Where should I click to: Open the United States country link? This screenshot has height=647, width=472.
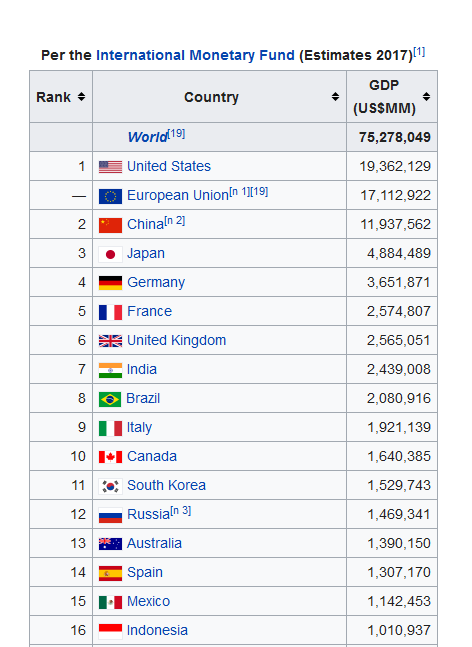169,166
